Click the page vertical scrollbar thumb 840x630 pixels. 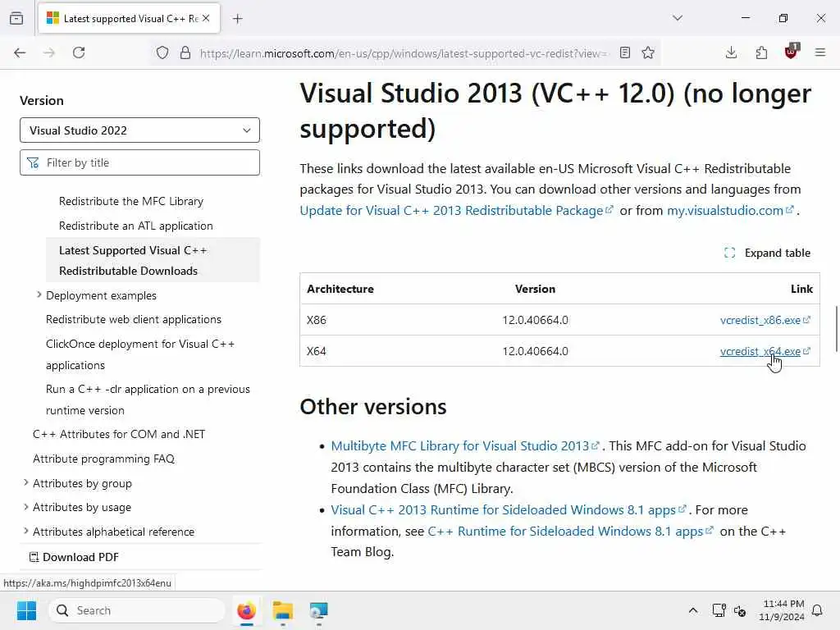[x=836, y=329]
